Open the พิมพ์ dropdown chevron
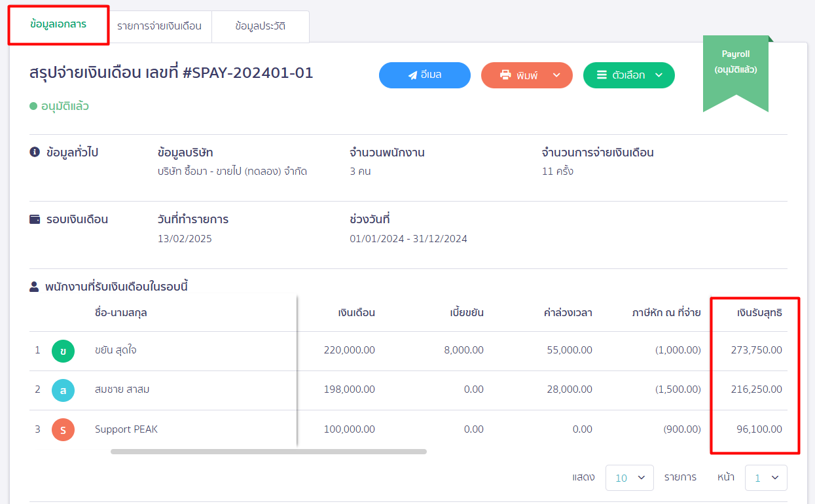The height and width of the screenshot is (504, 815). point(557,75)
